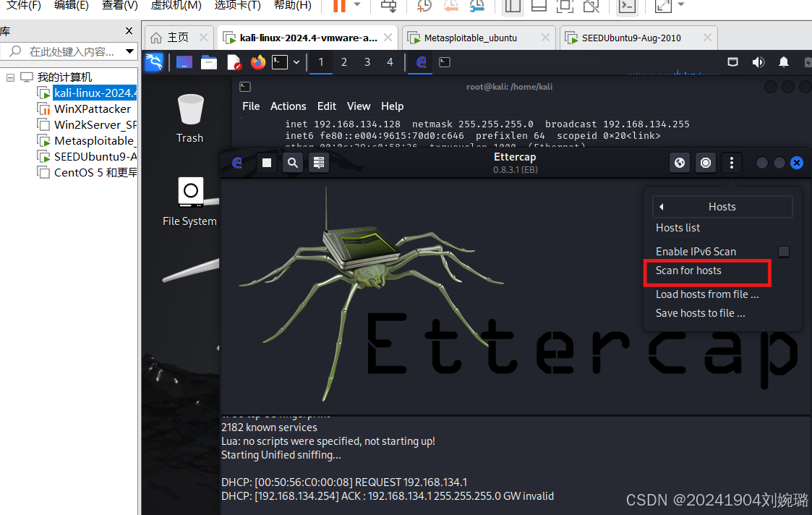The width and height of the screenshot is (812, 515).
Task: Select CentOS 5 entry in library
Action: pos(95,173)
